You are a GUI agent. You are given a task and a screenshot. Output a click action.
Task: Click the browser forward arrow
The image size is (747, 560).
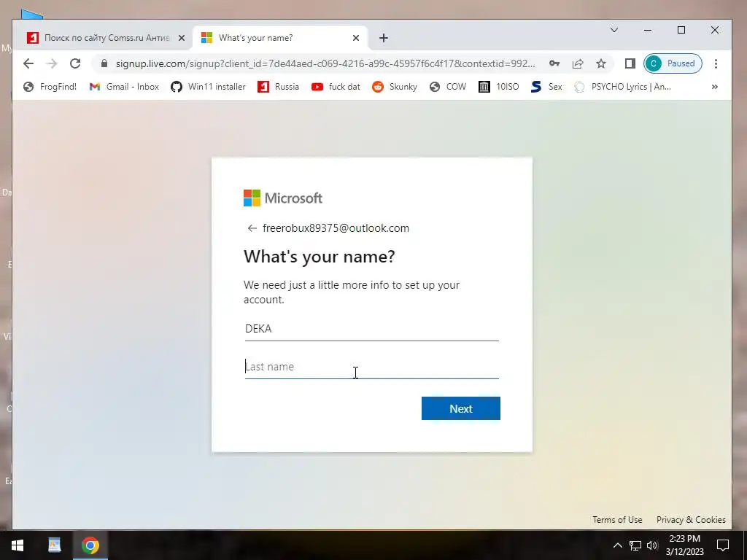(x=52, y=63)
